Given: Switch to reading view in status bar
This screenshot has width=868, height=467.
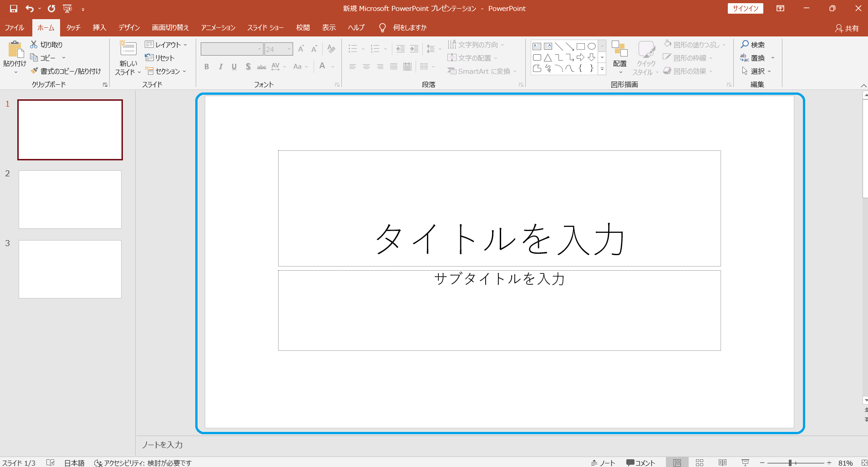Looking at the screenshot, I should point(722,462).
